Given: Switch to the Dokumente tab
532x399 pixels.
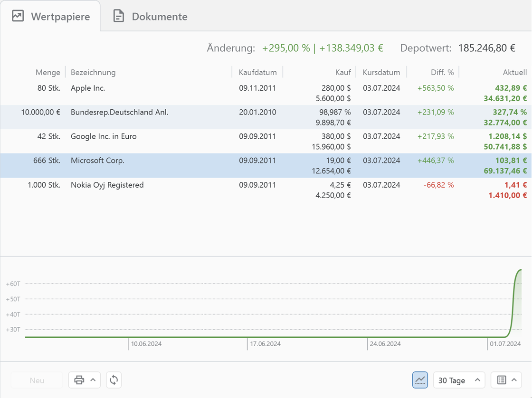Looking at the screenshot, I should point(151,17).
